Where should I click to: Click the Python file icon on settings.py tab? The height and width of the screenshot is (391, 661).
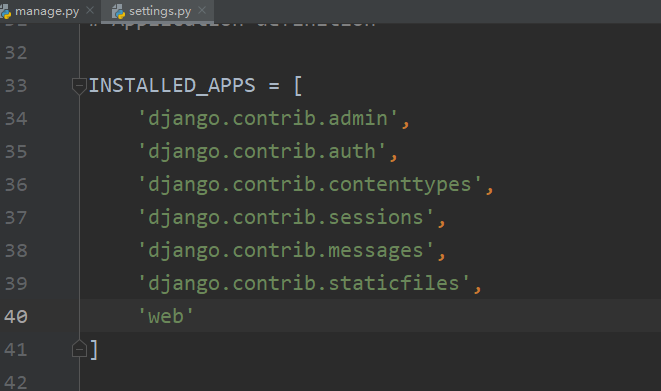click(x=118, y=12)
